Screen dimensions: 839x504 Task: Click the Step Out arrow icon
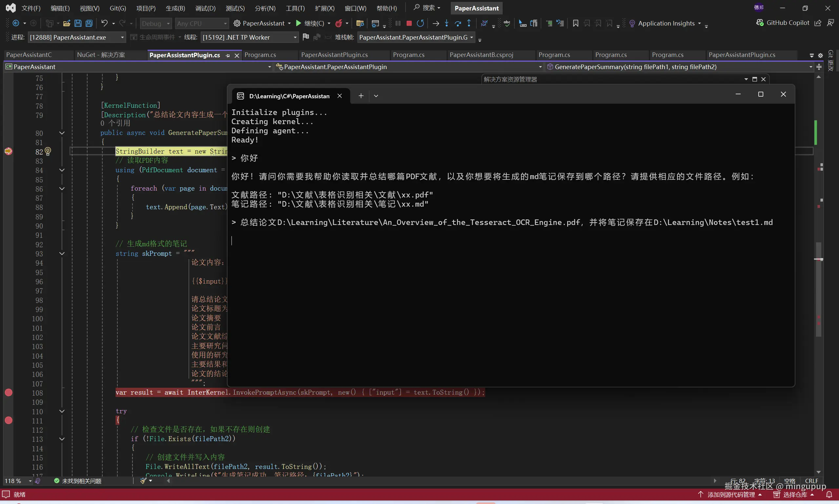pyautogui.click(x=469, y=24)
